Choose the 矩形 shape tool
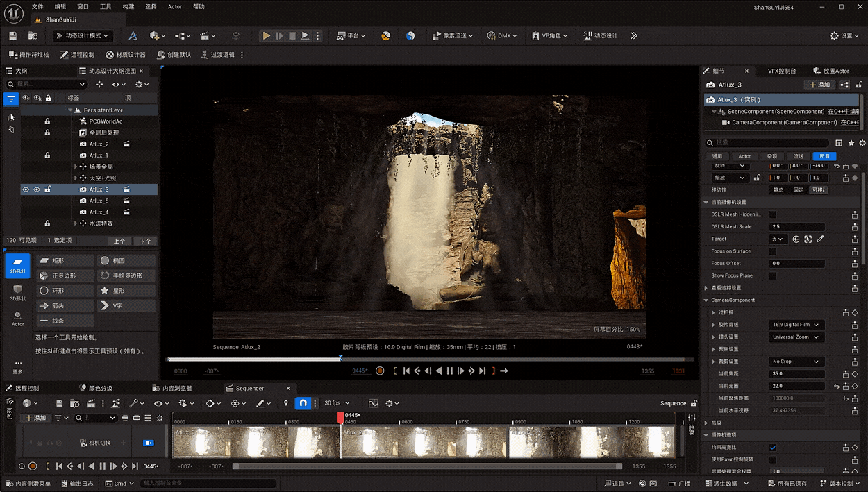This screenshot has height=492, width=868. point(65,261)
